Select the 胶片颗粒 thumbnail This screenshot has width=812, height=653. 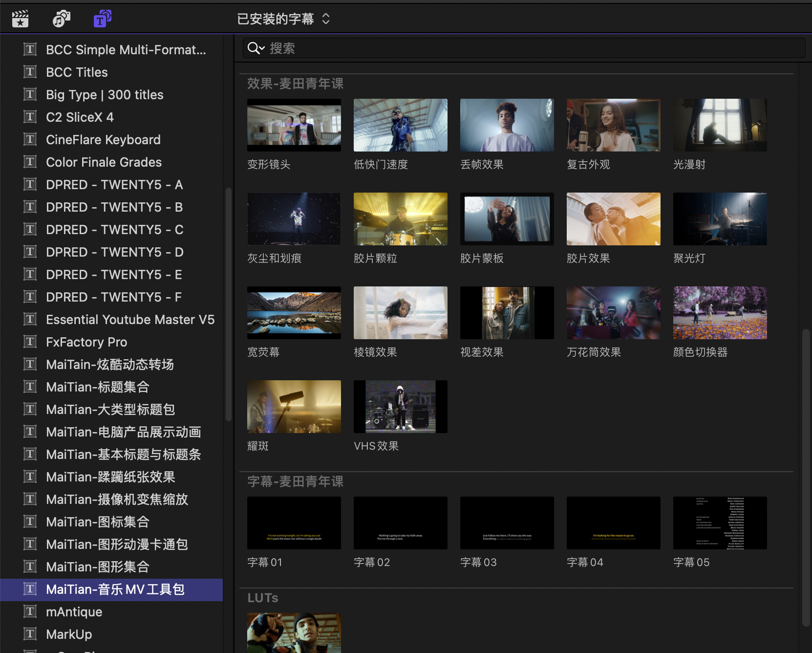[x=401, y=219]
